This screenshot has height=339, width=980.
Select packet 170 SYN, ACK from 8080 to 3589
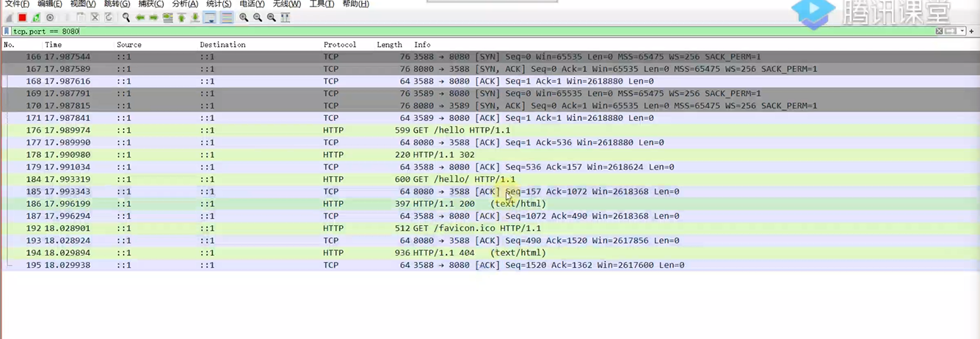[x=490, y=106]
